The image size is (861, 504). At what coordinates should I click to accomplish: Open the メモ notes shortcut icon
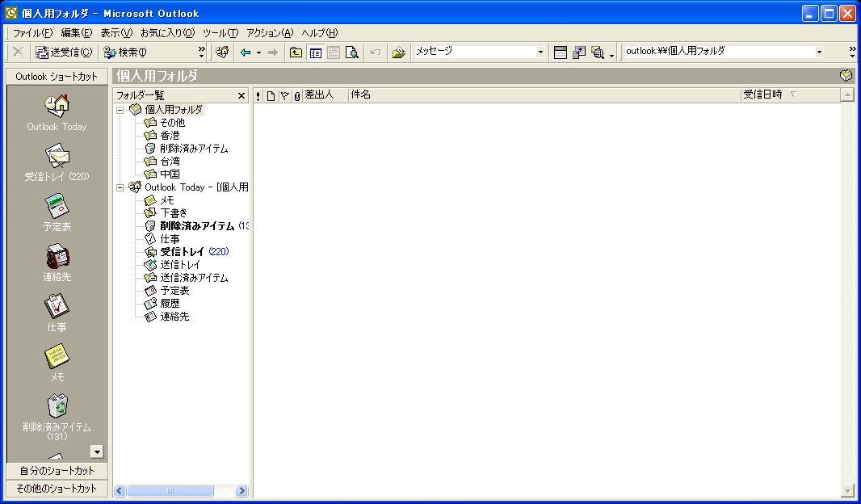57,355
